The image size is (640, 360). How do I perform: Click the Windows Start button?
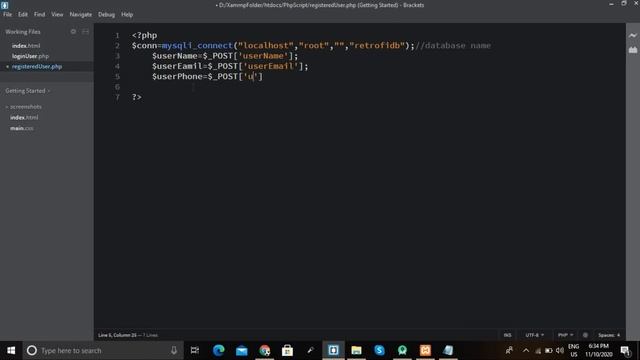[11, 350]
